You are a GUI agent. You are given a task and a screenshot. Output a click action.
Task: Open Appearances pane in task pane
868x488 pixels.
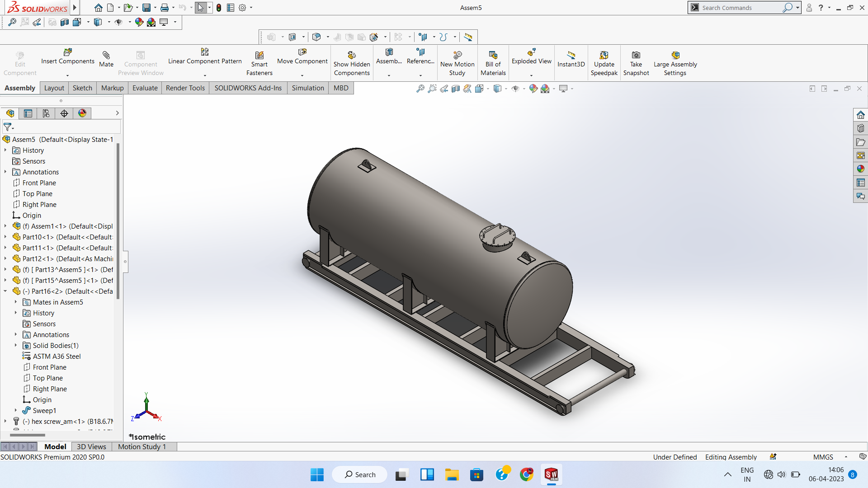(860, 169)
